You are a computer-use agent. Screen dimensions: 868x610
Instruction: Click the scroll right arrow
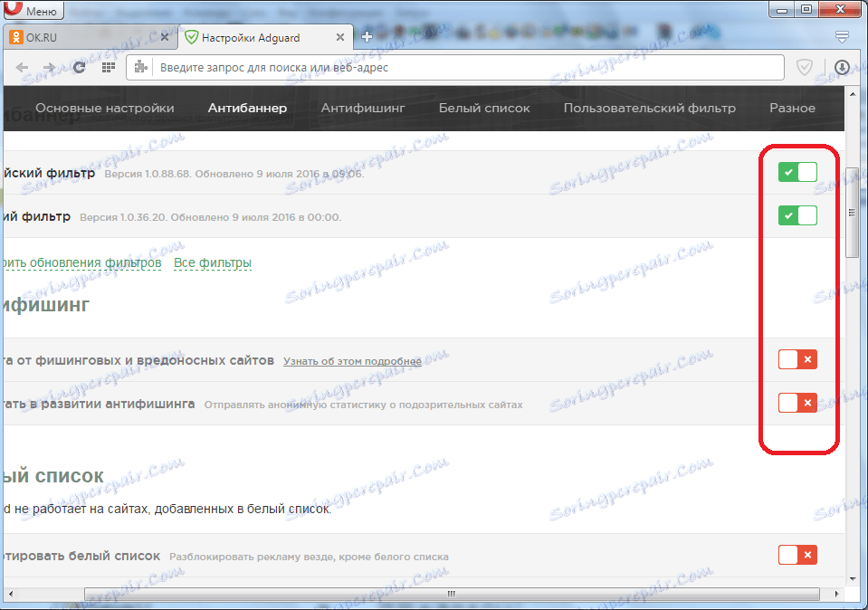[x=836, y=594]
